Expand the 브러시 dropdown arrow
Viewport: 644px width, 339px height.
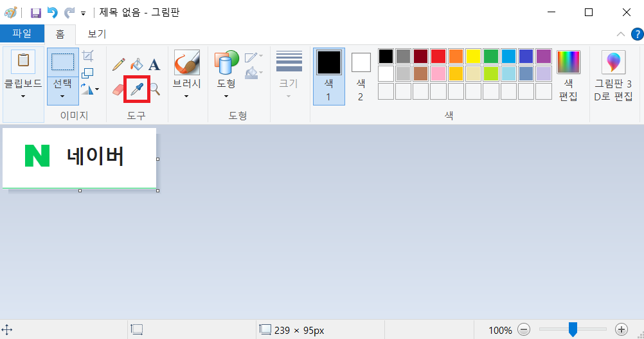coord(186,96)
